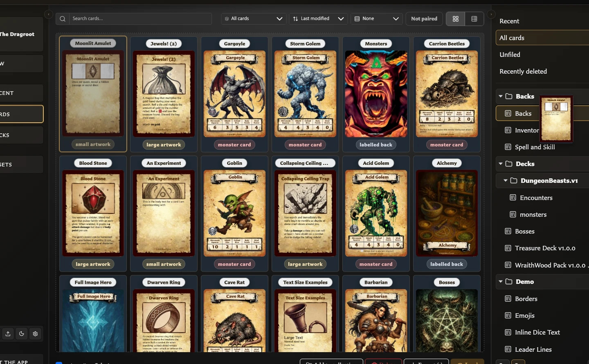Click the large artwork tag on Jewels! (2)
The height and width of the screenshot is (364, 589).
[x=164, y=145]
